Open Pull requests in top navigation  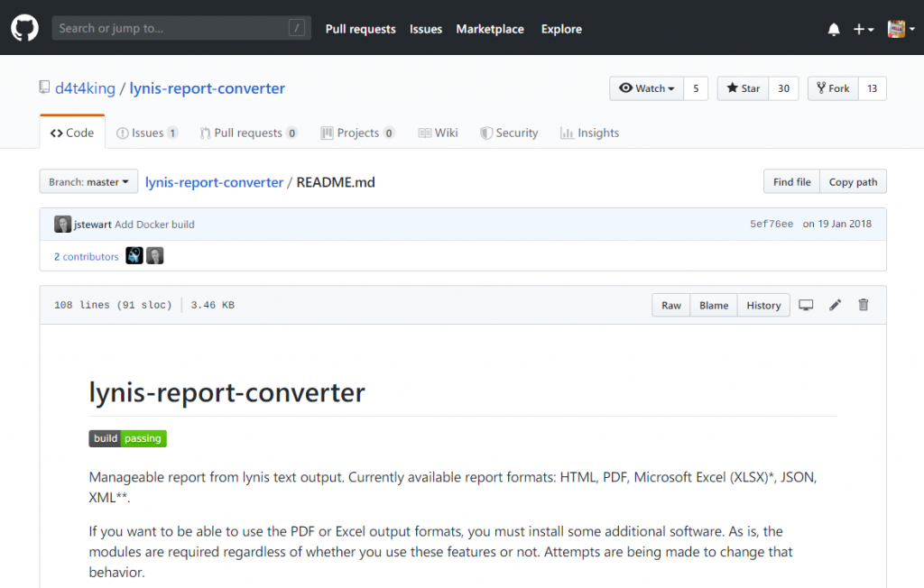coord(361,29)
